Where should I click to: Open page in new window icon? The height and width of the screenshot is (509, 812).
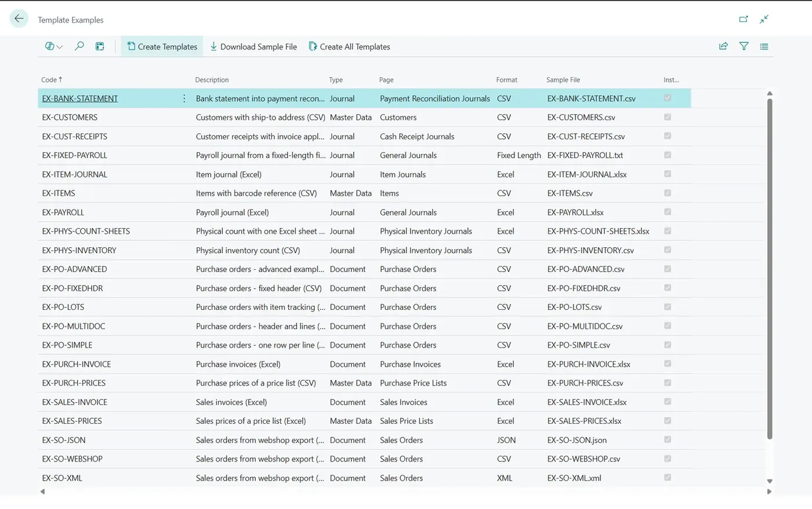(744, 19)
